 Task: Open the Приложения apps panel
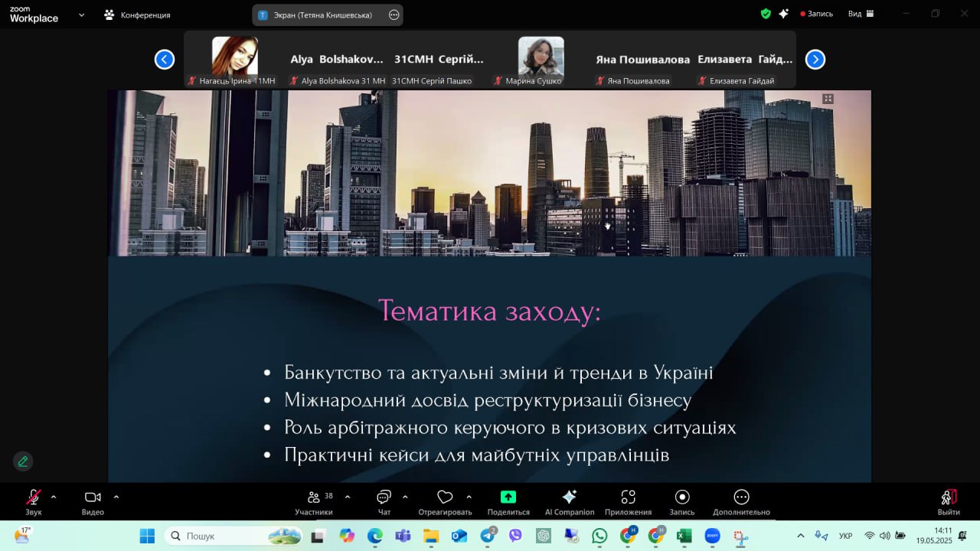point(628,502)
